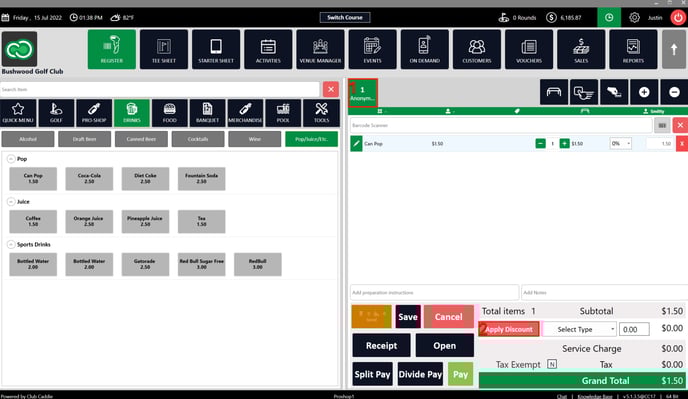Select the Pro-Shop category icon
Screen dimensions: 688x399
(x=94, y=113)
